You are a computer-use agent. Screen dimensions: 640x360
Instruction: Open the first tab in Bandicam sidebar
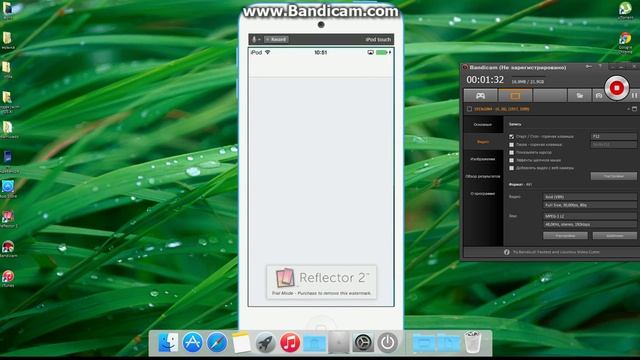(x=483, y=124)
